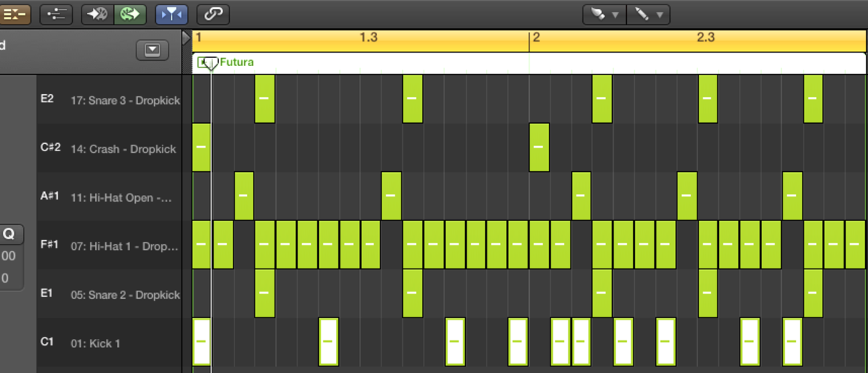868x373 pixels.
Task: Click bar 2 on the ruler
Action: pyautogui.click(x=536, y=38)
